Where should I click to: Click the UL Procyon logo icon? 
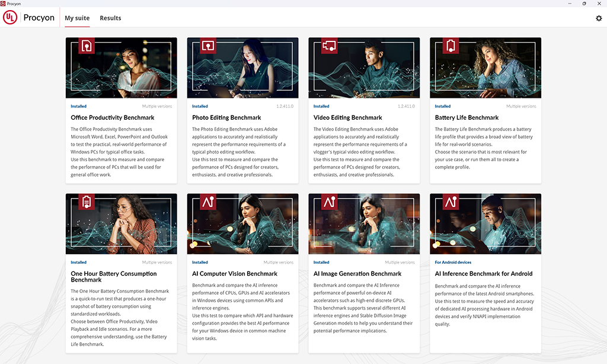[10, 17]
